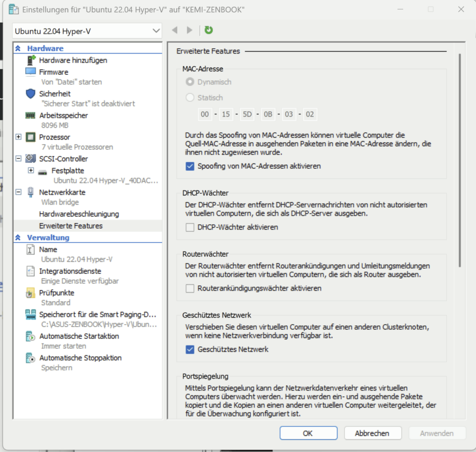Uncheck the Geschütztes Netzwerk checkbox
Image resolution: width=476 pixels, height=452 pixels.
click(x=190, y=349)
